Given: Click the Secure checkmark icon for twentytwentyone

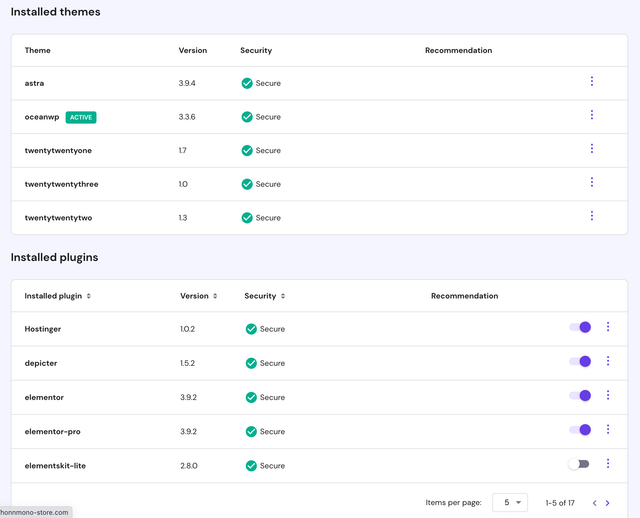Looking at the screenshot, I should [247, 151].
